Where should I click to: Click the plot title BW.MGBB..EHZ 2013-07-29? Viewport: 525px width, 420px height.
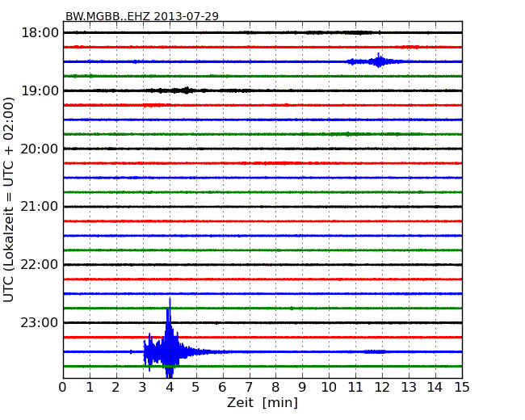click(142, 16)
